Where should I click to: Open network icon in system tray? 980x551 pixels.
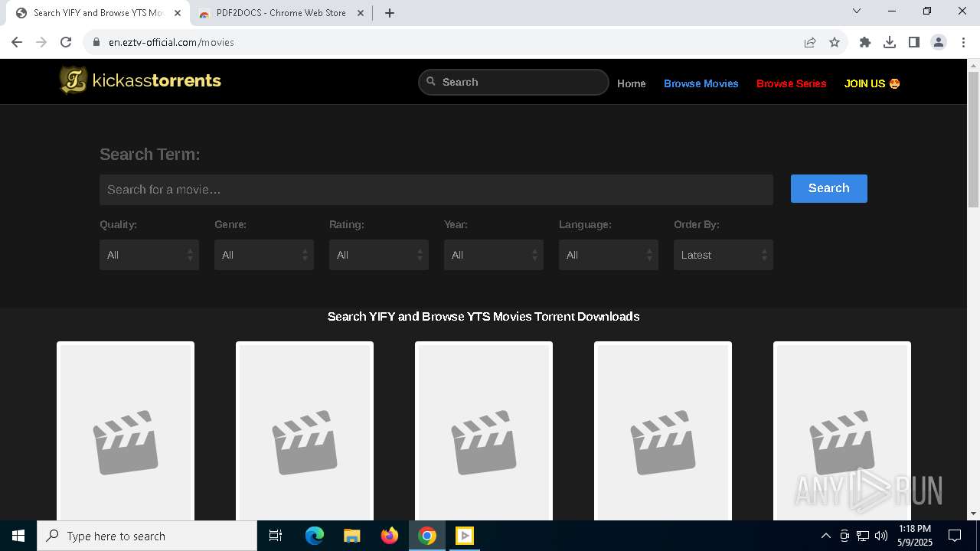[863, 536]
